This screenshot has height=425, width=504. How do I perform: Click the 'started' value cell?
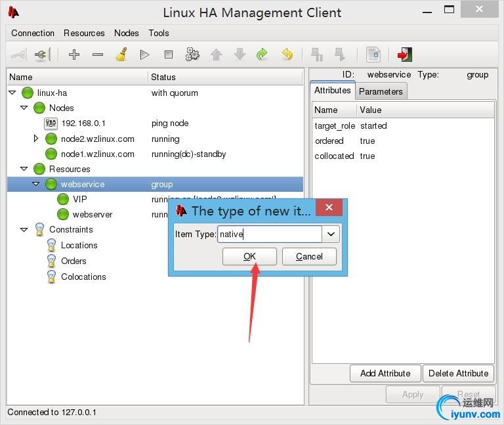tap(373, 126)
